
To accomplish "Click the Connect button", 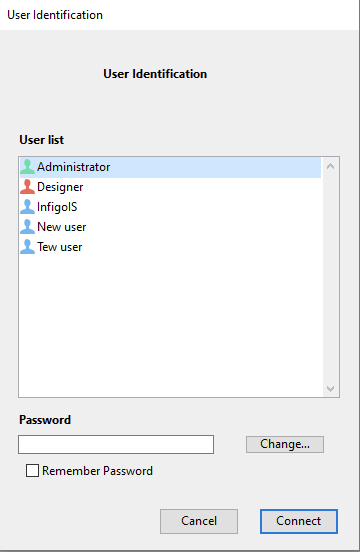I will tap(299, 521).
